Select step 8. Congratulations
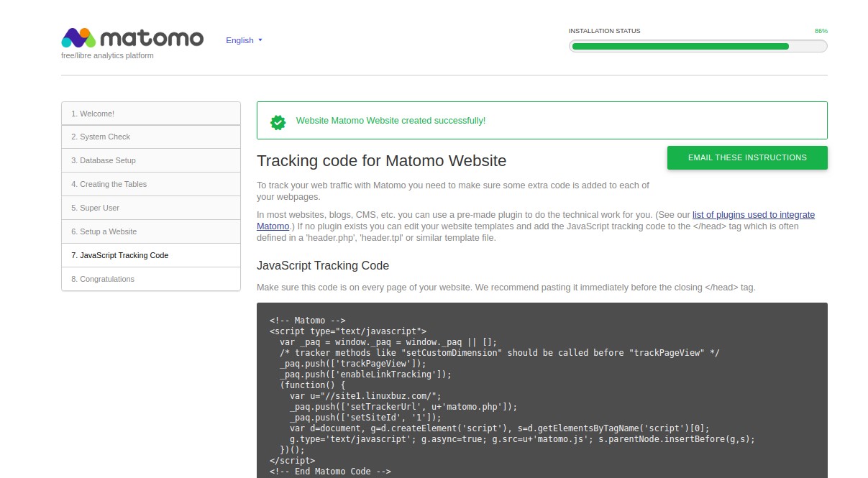 click(x=151, y=279)
